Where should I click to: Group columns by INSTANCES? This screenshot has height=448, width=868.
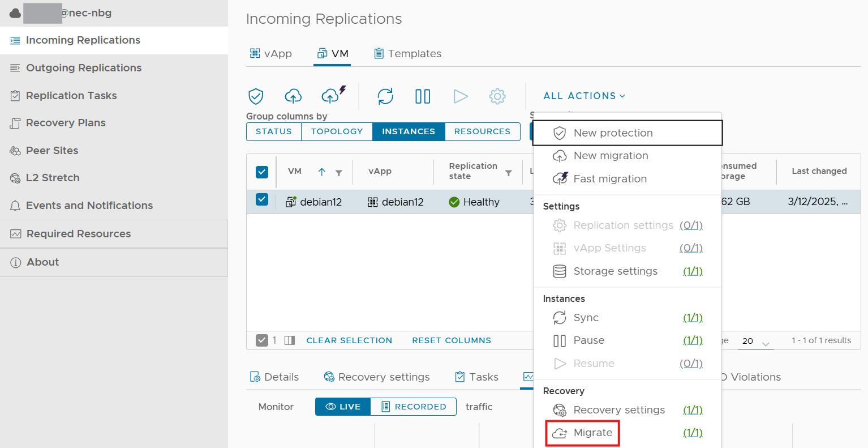(x=409, y=131)
